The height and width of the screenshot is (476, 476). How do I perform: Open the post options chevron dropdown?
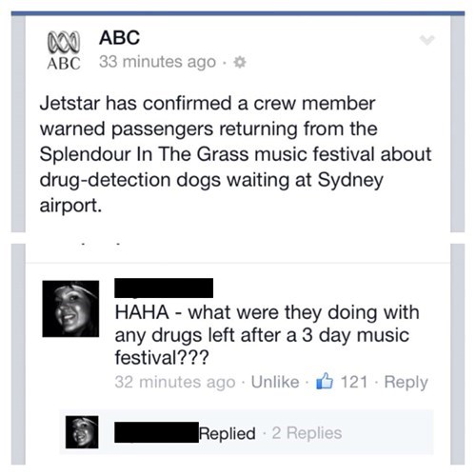426,40
